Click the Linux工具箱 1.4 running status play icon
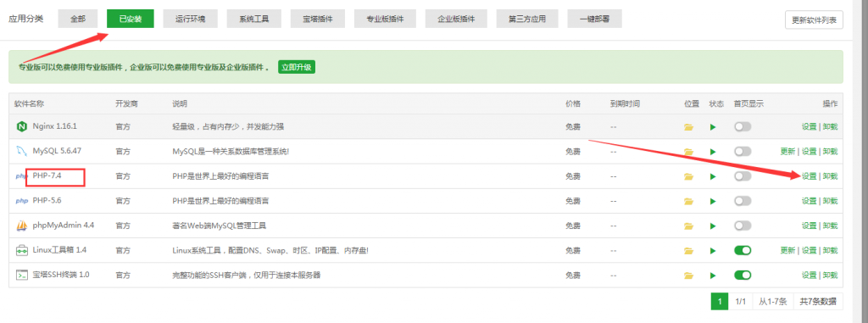868x323 pixels. tap(713, 250)
